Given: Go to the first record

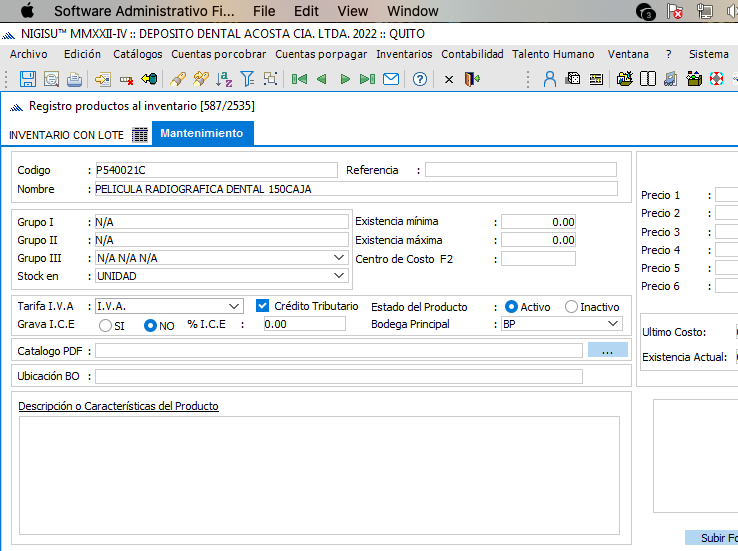Looking at the screenshot, I should point(298,79).
